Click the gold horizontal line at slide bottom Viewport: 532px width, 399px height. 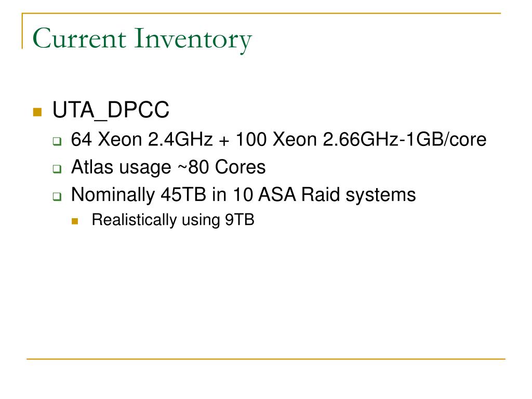[266, 358]
